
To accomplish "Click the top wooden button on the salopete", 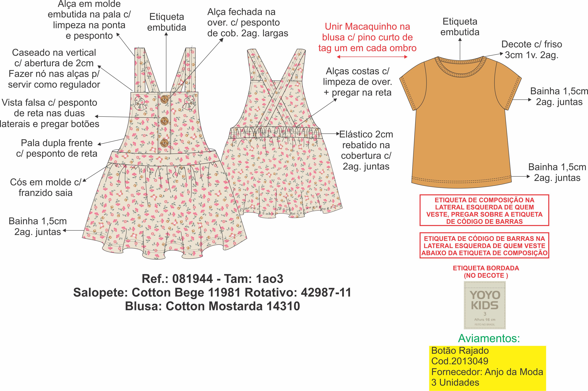I will pos(164,99).
